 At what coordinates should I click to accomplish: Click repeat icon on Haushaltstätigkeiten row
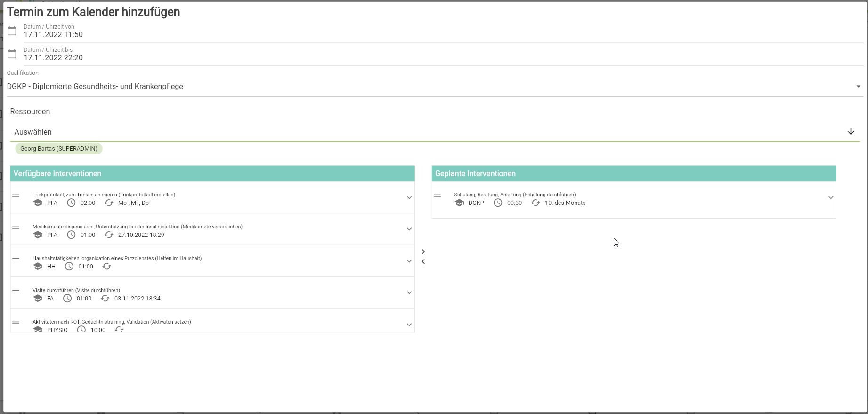click(x=107, y=267)
